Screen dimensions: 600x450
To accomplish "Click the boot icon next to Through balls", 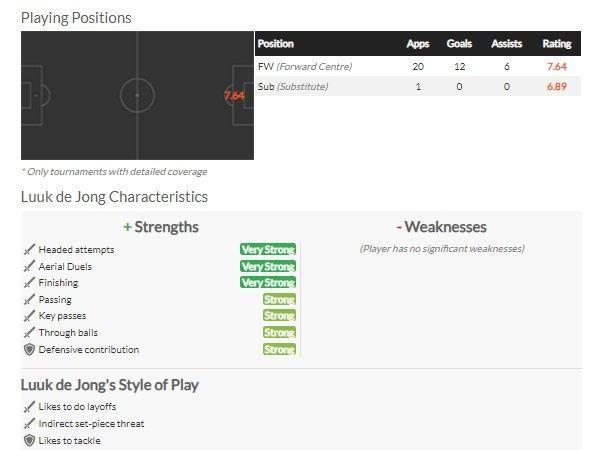I will point(29,333).
